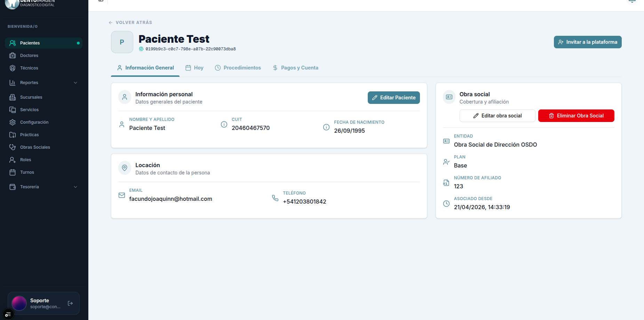The width and height of the screenshot is (644, 320).
Task: Click the CUIT info icon
Action: (224, 124)
